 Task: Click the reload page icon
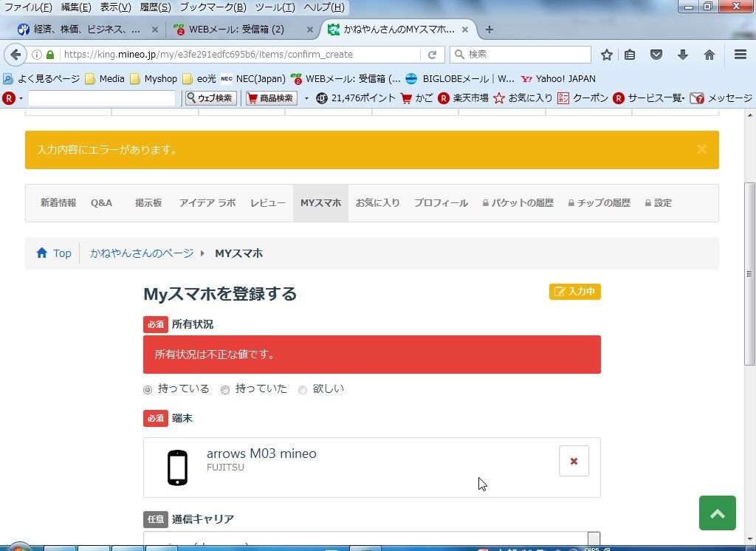(432, 55)
